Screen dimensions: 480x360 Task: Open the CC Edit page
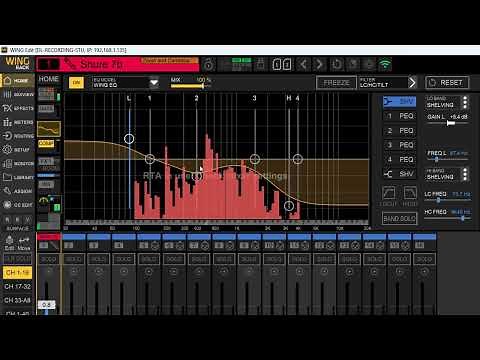coord(18,205)
